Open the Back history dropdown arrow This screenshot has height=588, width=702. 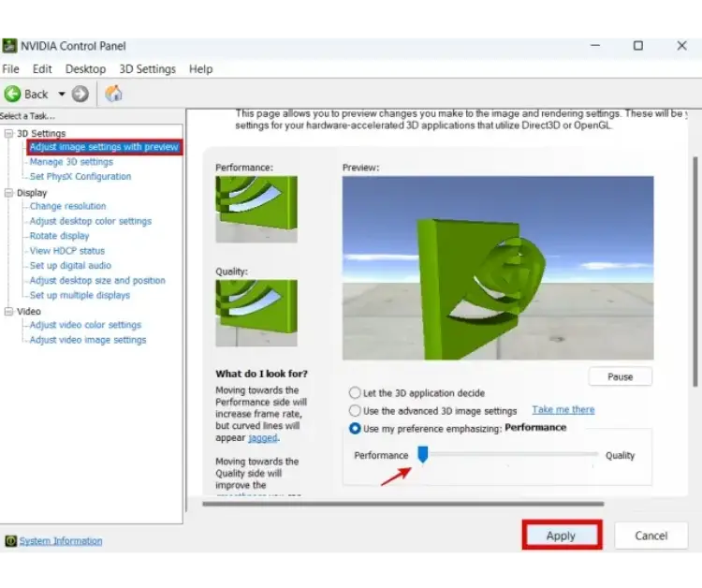pyautogui.click(x=62, y=94)
